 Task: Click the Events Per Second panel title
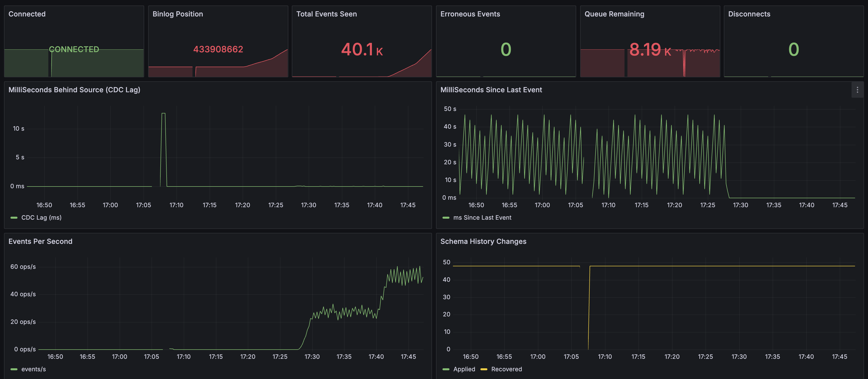point(40,242)
